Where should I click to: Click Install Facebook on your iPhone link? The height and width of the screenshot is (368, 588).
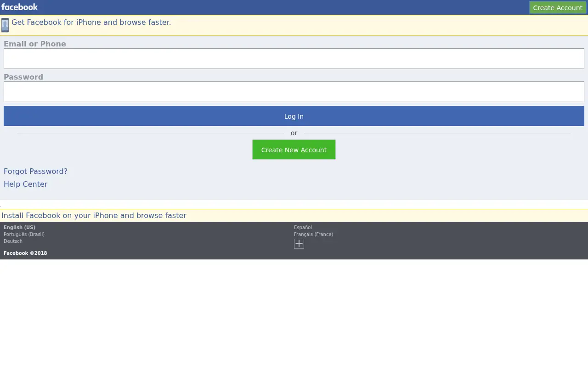coord(94,215)
